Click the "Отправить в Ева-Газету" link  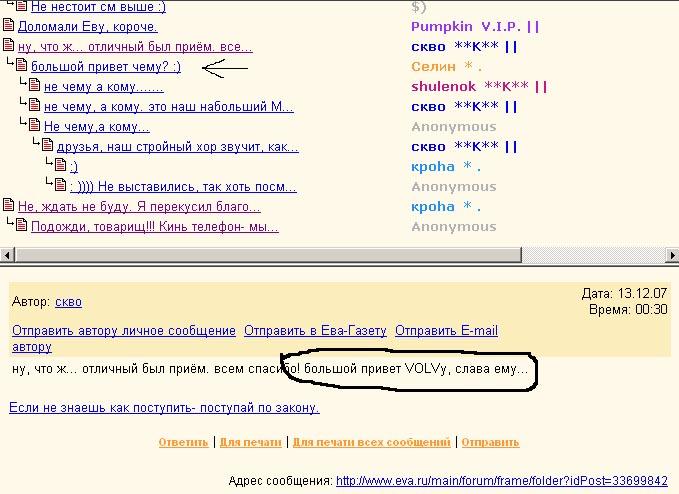click(315, 331)
